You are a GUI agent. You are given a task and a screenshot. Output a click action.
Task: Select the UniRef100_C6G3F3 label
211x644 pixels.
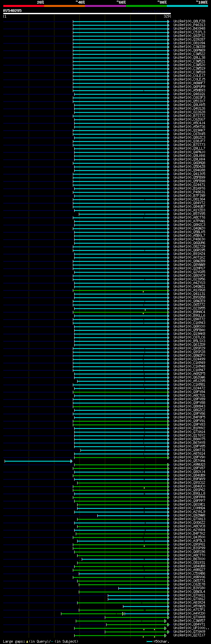coord(189,97)
